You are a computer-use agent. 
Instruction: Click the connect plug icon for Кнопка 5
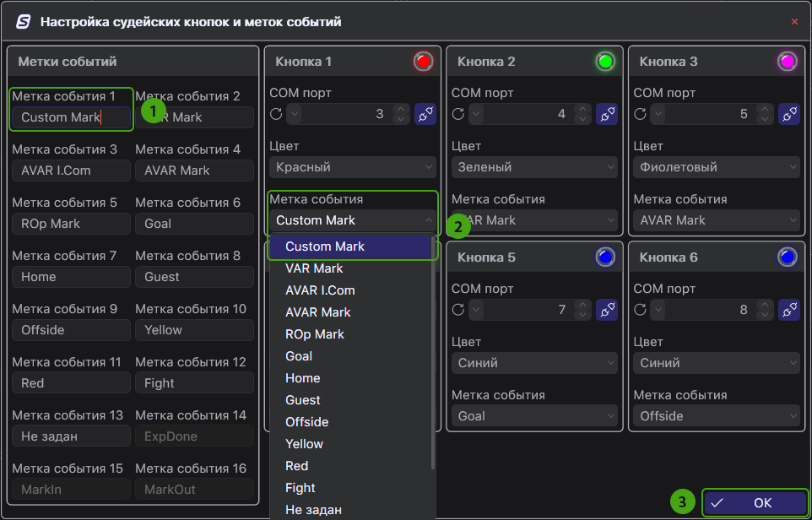607,310
